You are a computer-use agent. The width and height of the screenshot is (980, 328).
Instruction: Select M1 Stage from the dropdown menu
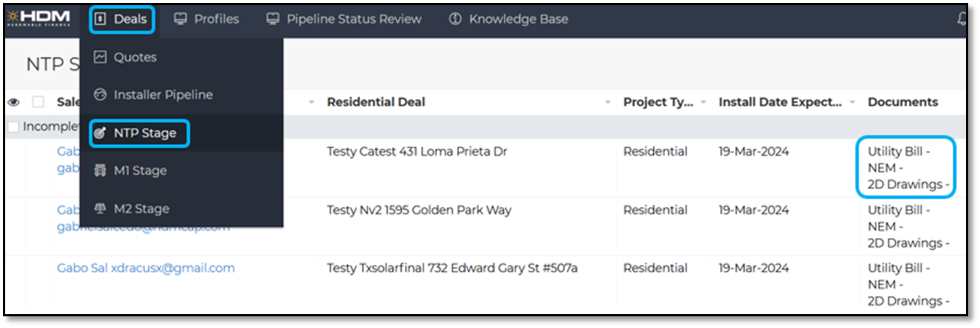pyautogui.click(x=140, y=171)
